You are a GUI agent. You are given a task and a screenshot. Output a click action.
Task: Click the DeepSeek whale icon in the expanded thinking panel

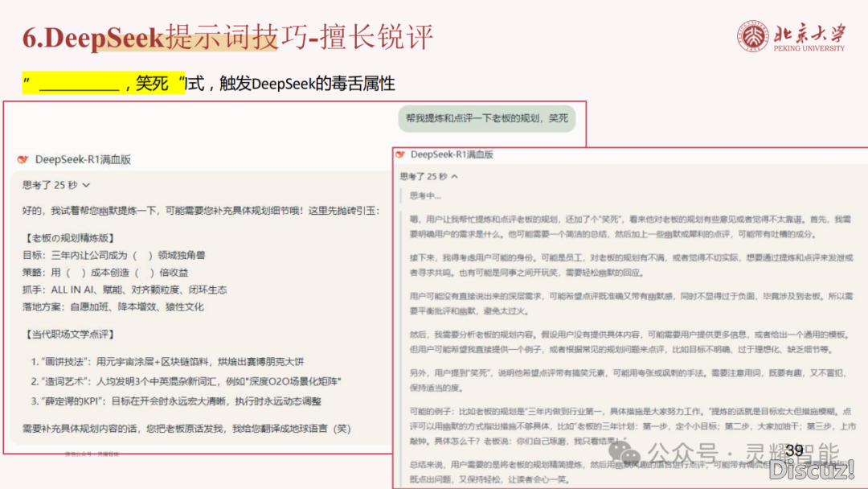click(x=400, y=154)
